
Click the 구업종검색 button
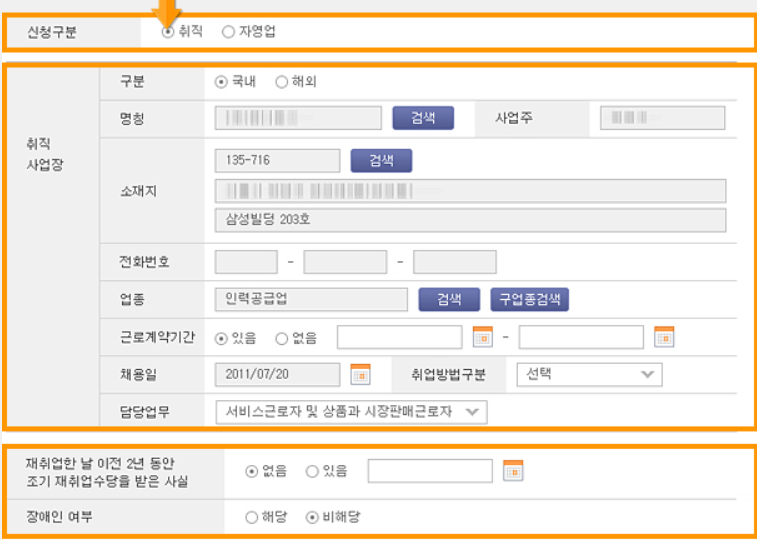tap(530, 300)
